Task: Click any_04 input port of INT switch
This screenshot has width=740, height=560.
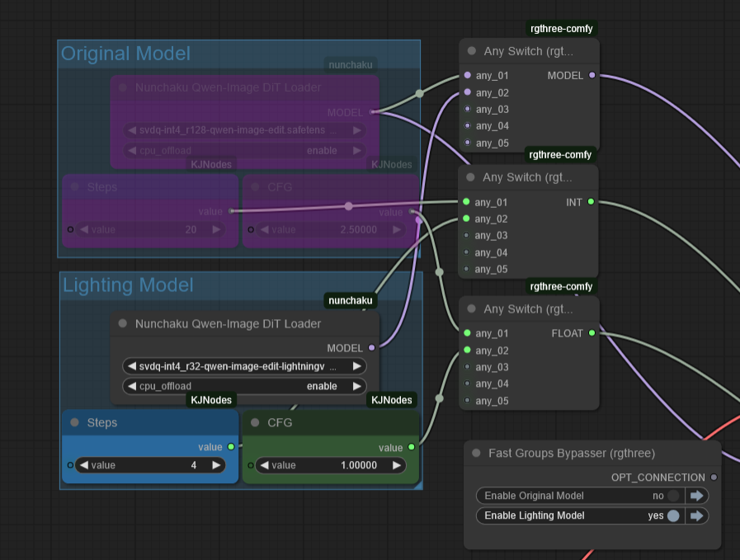Action: point(466,252)
